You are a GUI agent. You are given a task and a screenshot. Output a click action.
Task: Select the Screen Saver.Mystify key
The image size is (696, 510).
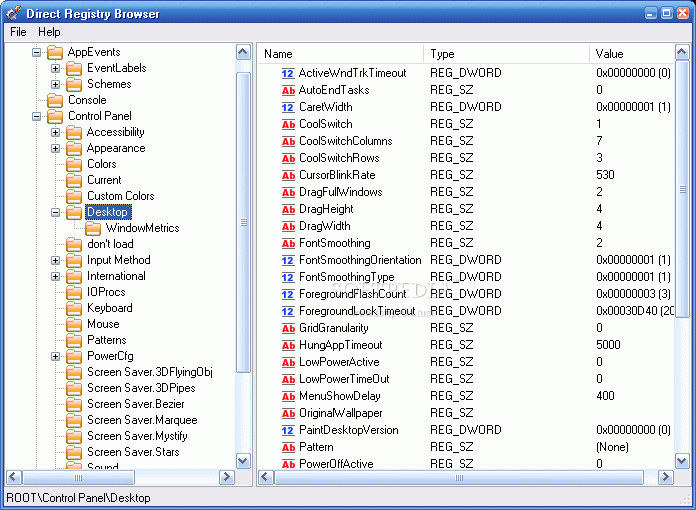[137, 436]
